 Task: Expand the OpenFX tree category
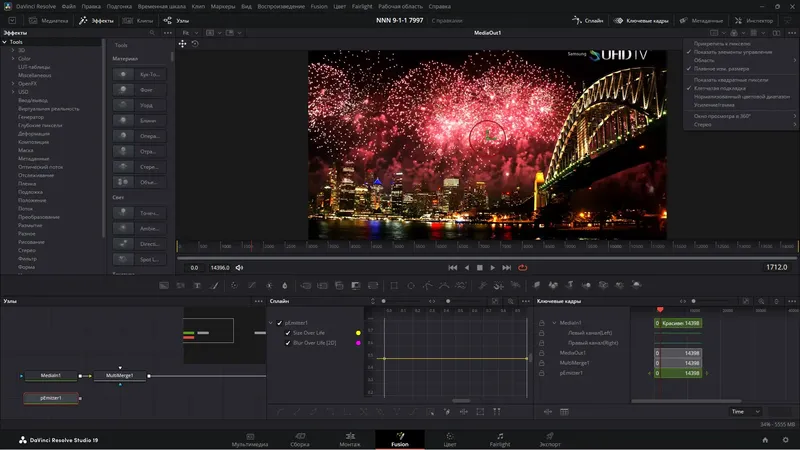12,84
